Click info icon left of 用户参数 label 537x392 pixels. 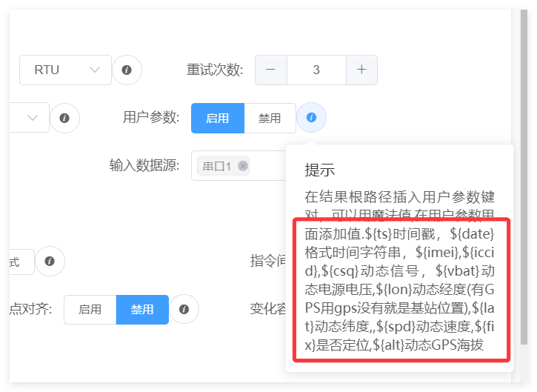[64, 118]
